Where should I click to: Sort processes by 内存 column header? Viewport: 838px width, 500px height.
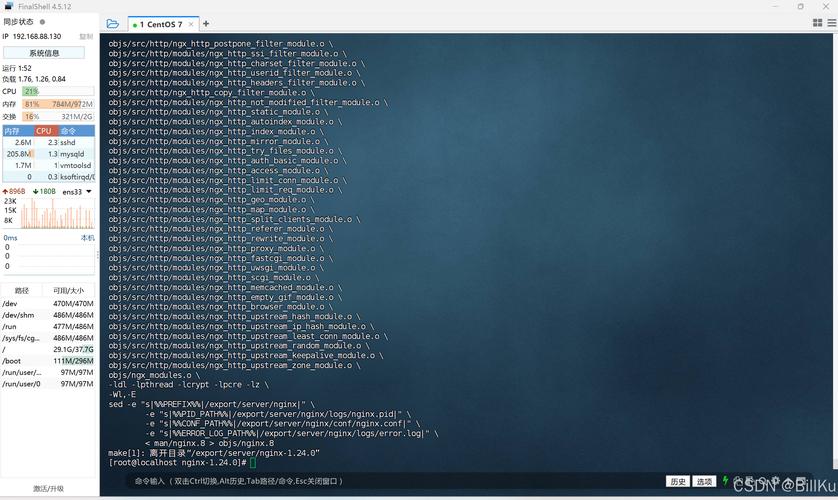point(13,131)
